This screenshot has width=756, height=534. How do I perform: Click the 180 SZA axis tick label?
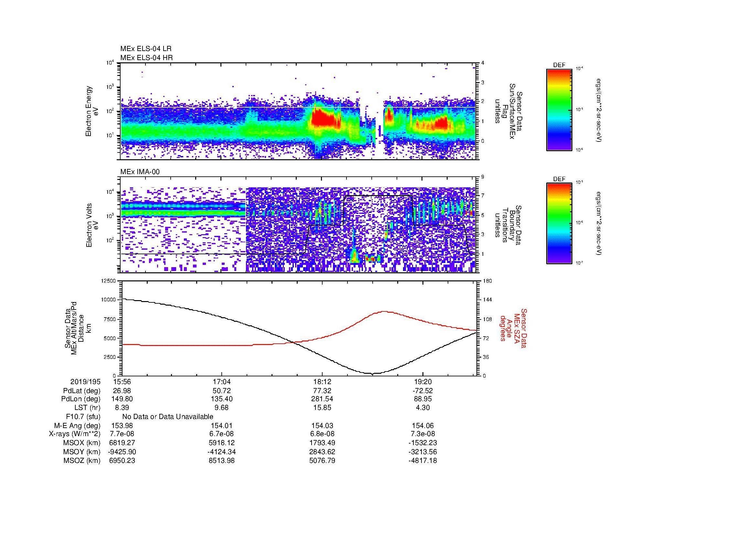[x=488, y=281]
